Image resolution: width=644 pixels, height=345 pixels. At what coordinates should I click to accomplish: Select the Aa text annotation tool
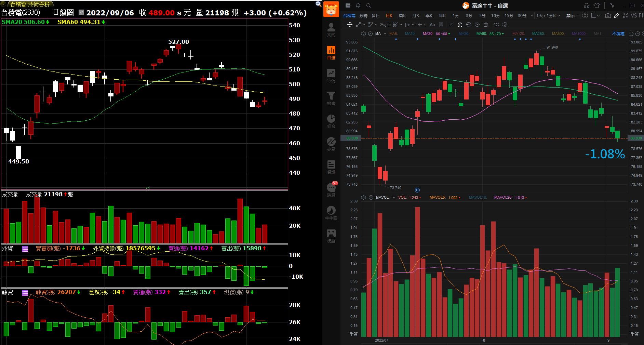(432, 25)
